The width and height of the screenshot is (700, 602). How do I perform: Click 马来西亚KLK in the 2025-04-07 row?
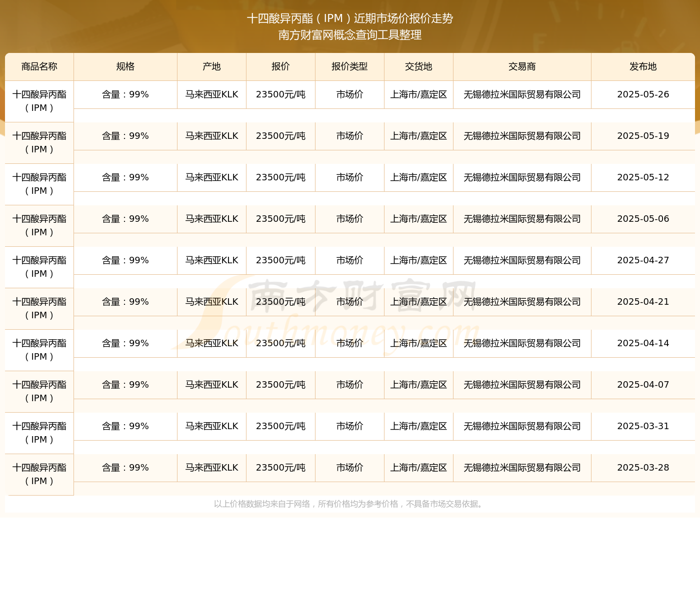click(211, 385)
